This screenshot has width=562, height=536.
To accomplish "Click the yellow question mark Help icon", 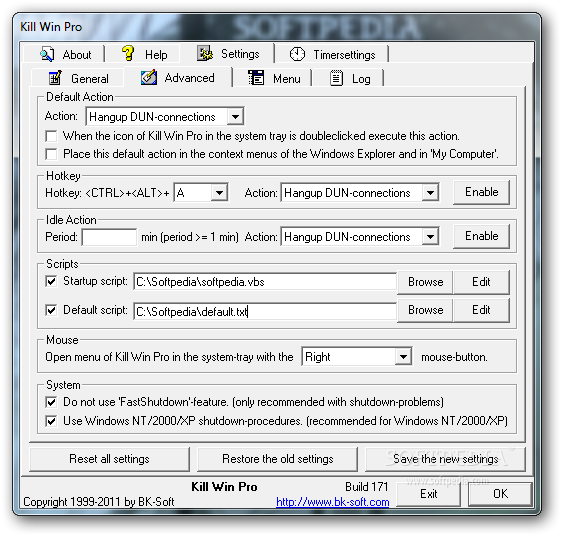I will coord(128,53).
